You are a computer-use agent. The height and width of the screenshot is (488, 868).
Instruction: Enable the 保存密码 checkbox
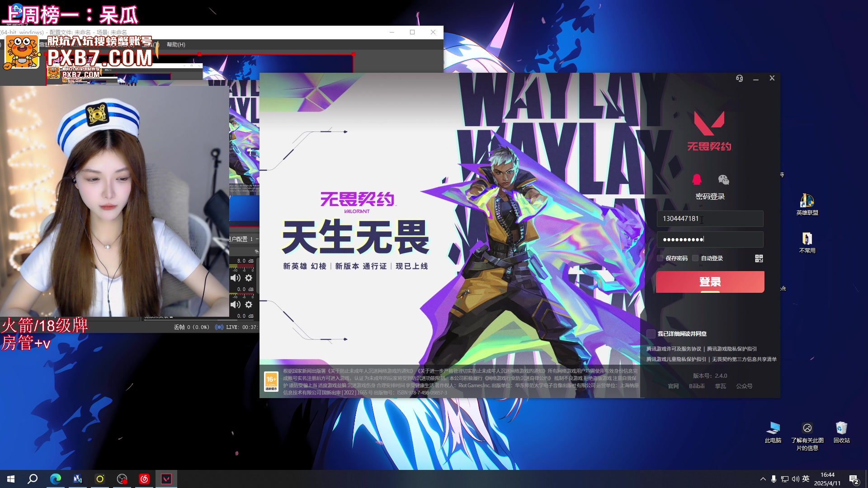tap(660, 258)
